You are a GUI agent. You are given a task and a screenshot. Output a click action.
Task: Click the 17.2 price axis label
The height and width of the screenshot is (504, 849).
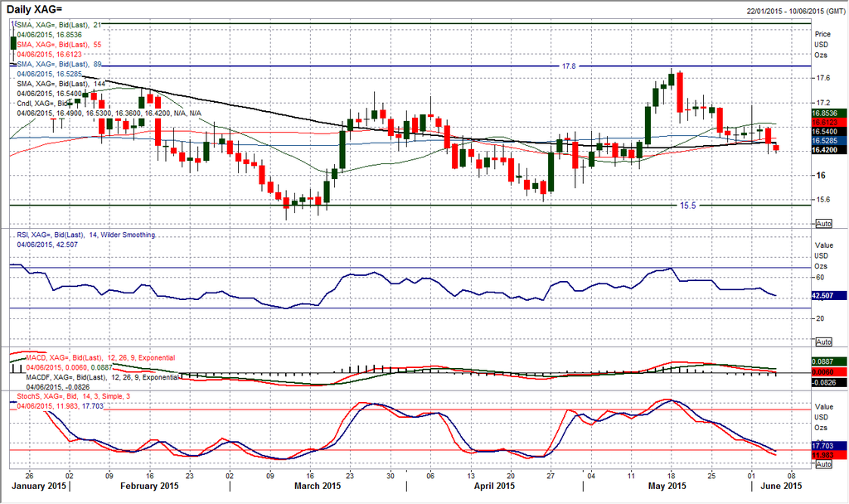(823, 102)
